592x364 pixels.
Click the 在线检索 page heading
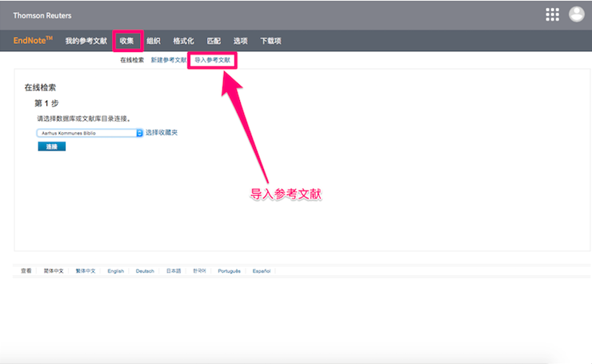click(x=40, y=88)
